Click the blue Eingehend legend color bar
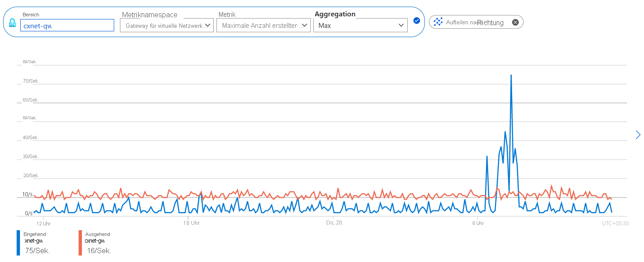Screen dimensions: 644x262 tap(18, 243)
